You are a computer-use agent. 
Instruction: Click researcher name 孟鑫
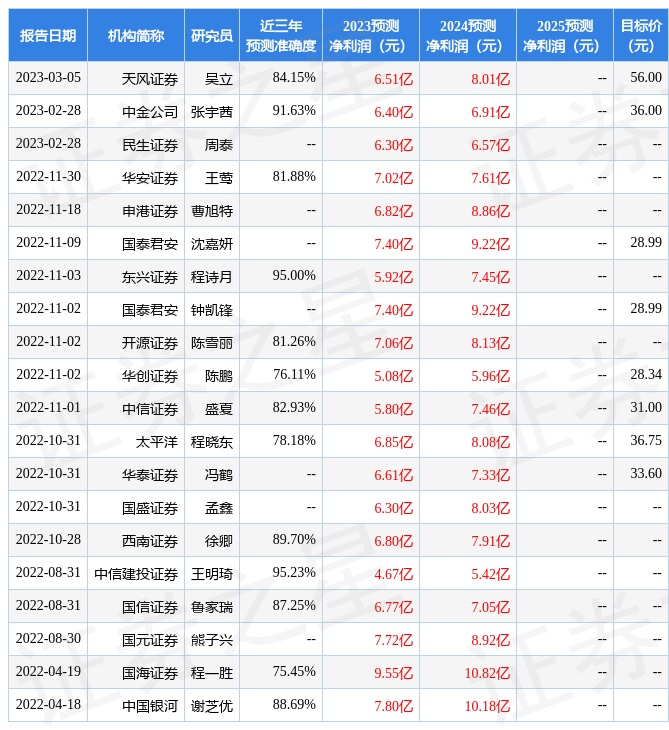pos(219,508)
